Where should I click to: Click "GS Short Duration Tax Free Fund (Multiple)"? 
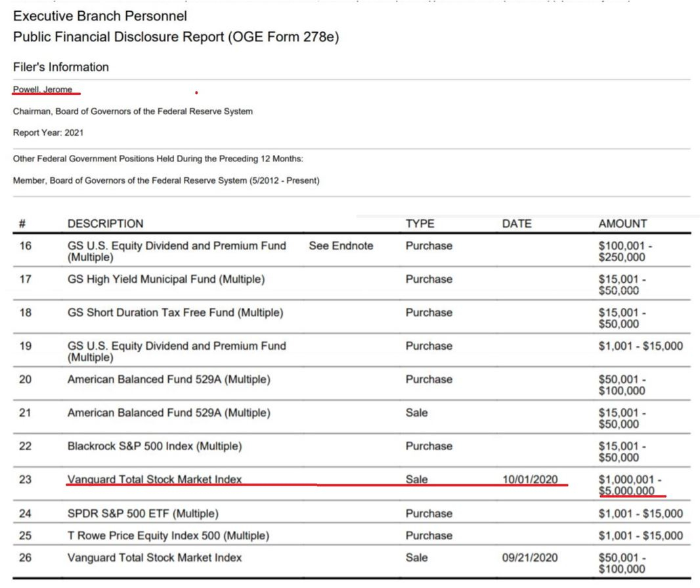[175, 313]
